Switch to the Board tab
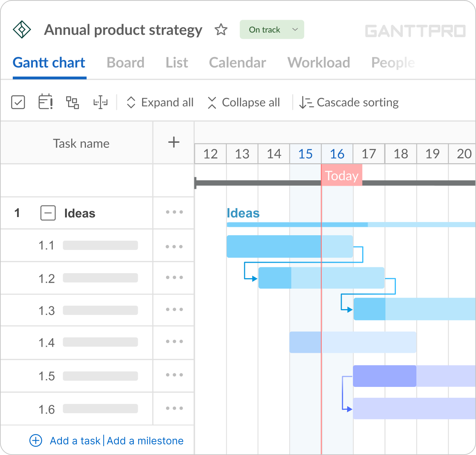 click(x=125, y=63)
